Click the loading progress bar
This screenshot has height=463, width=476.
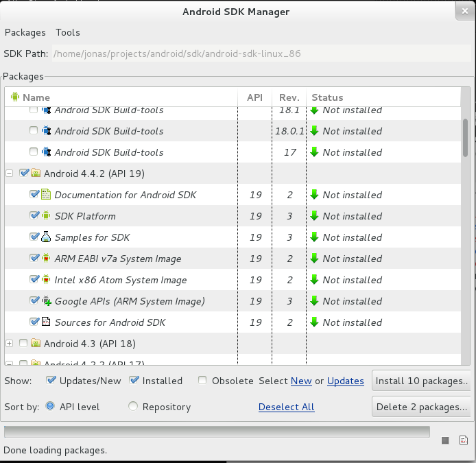click(x=217, y=431)
